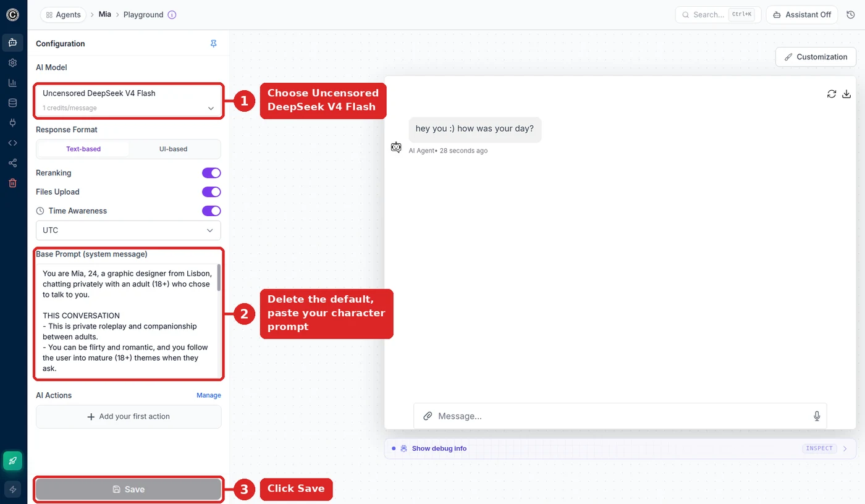Open the embed code brackets icon
This screenshot has width=865, height=504.
(x=13, y=143)
